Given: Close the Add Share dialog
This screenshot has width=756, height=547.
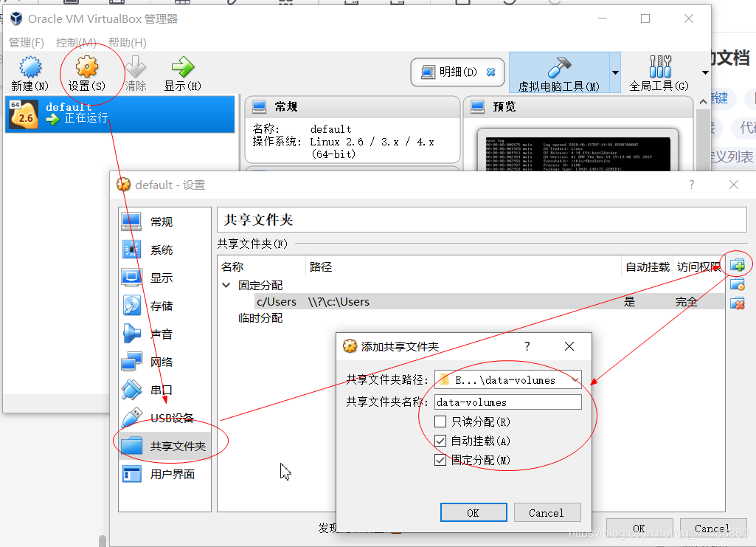Looking at the screenshot, I should [569, 346].
